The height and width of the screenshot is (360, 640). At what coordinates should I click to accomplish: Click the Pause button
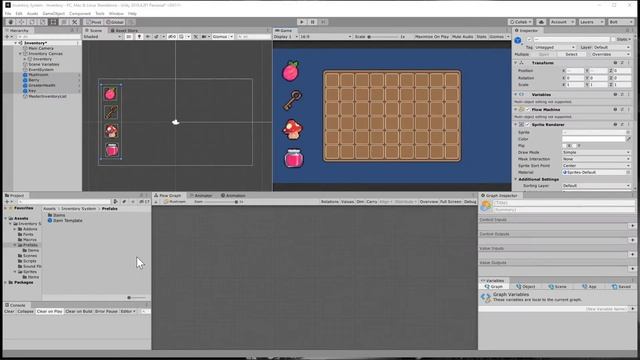click(x=312, y=22)
